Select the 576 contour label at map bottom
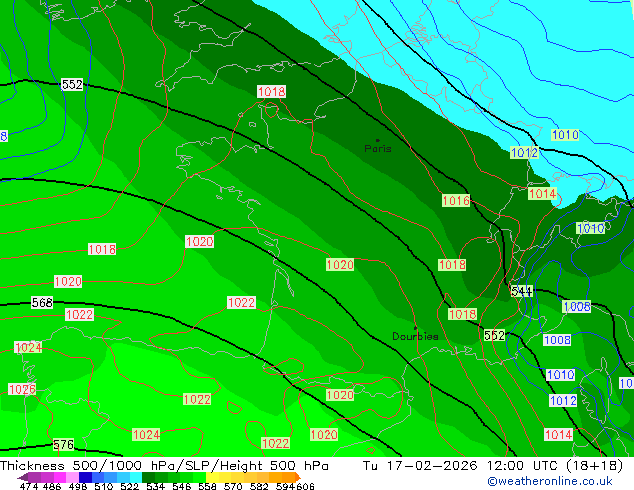The image size is (634, 490). pyautogui.click(x=63, y=445)
